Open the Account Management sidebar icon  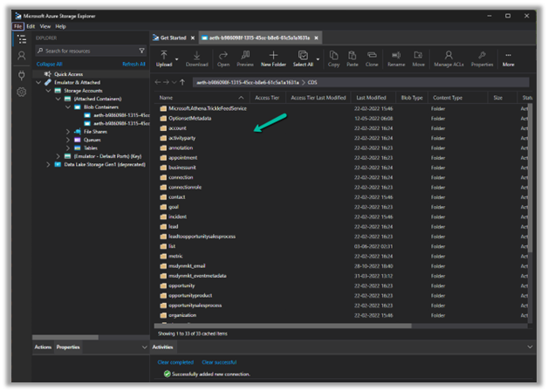[x=22, y=56]
